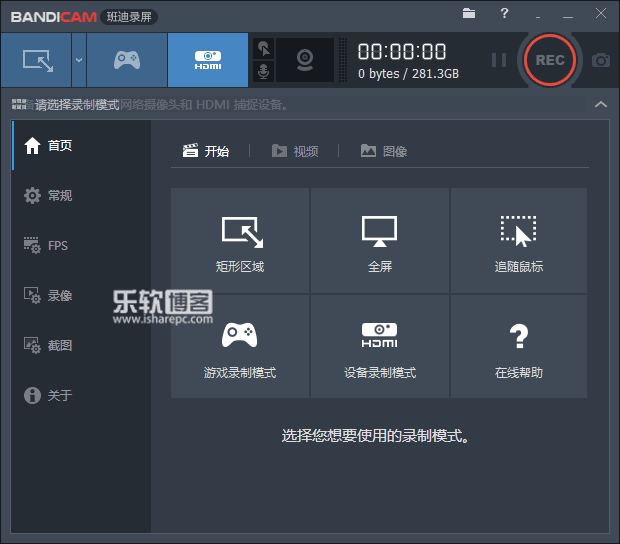Click the 0 bytes / 281.3GB storage text

point(408,74)
